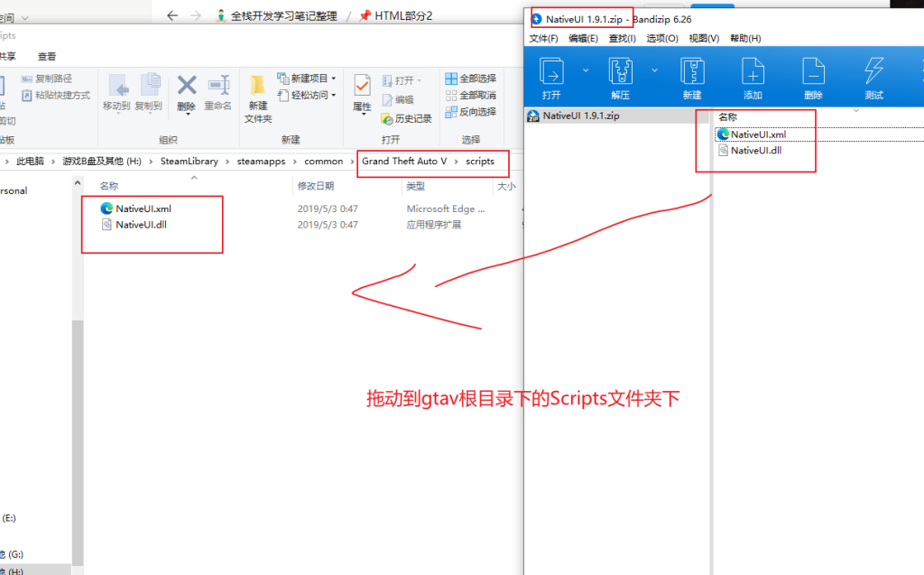Click 反向选择 (Invert selection) in the ribbon
Image resolution: width=924 pixels, height=575 pixels.
pyautogui.click(x=471, y=111)
